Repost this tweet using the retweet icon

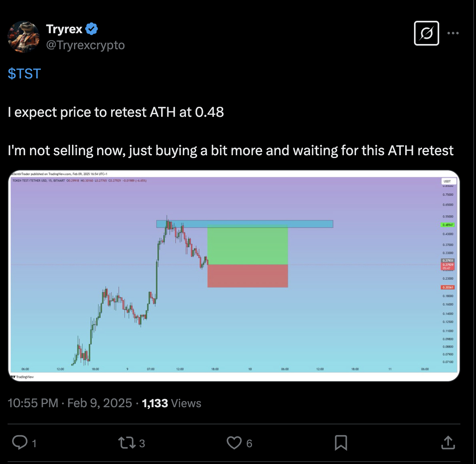(x=127, y=442)
